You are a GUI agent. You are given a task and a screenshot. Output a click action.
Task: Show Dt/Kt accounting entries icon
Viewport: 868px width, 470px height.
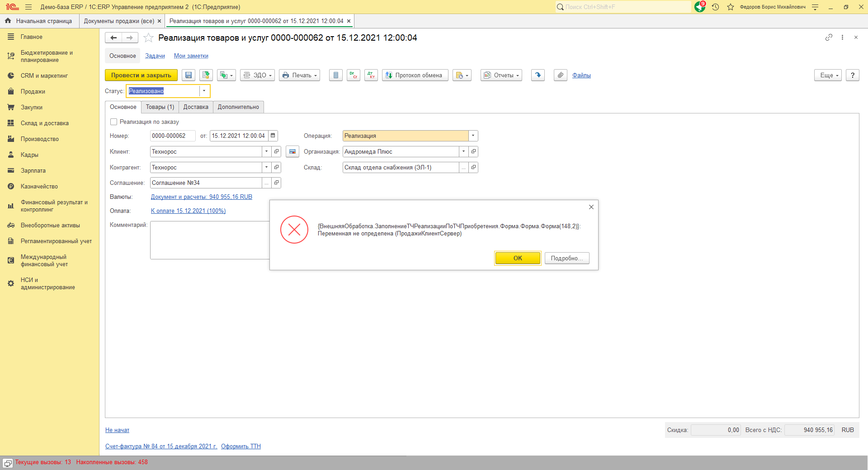pos(353,75)
